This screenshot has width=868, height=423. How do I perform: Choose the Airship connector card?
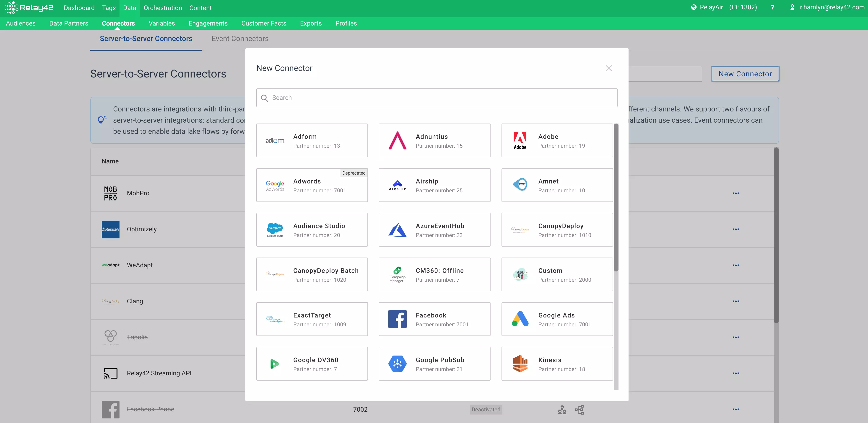tap(434, 185)
